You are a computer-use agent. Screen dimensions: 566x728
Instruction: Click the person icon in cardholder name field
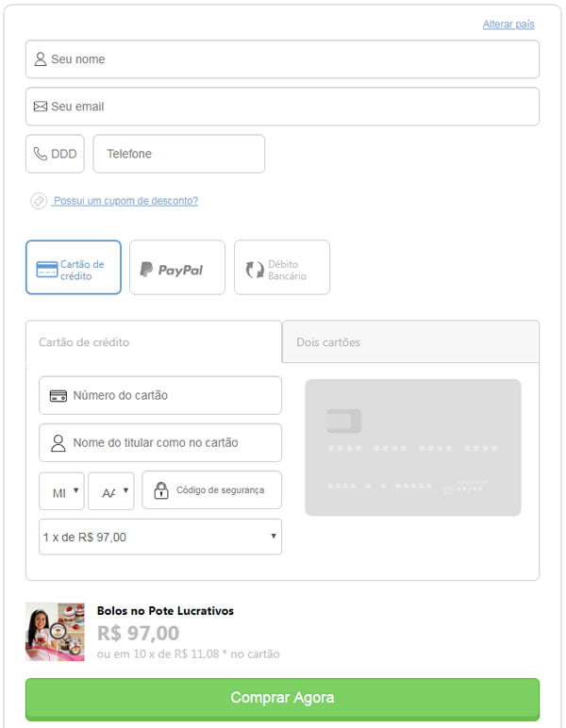pos(58,443)
